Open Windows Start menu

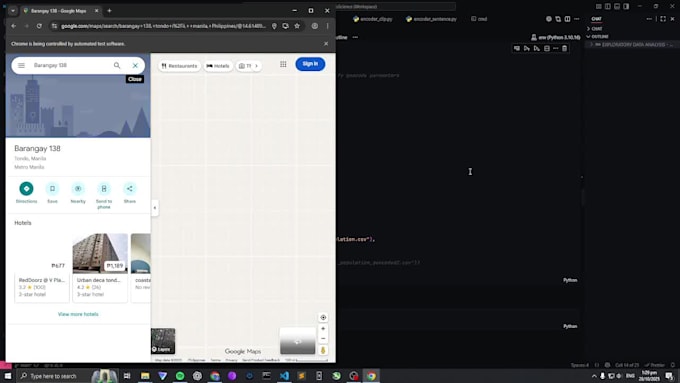pyautogui.click(x=8, y=376)
